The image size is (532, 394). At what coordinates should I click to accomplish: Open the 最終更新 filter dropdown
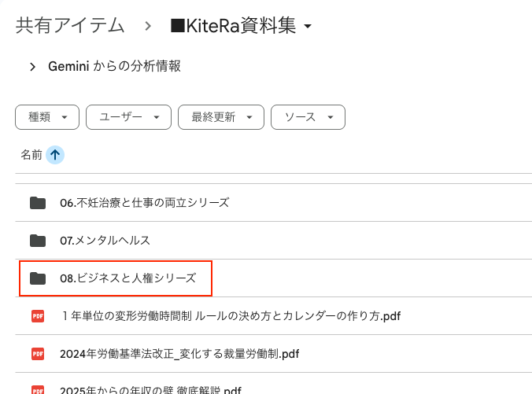coord(220,117)
